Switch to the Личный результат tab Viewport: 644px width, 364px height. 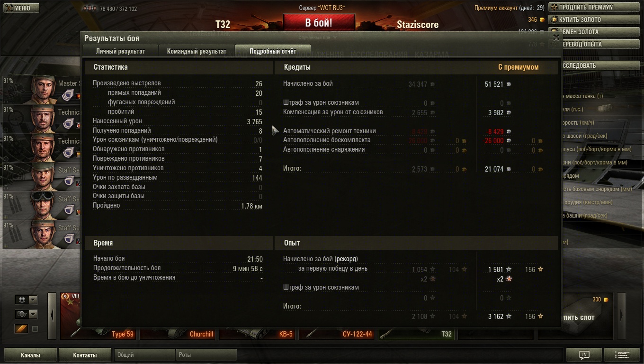[x=120, y=51]
